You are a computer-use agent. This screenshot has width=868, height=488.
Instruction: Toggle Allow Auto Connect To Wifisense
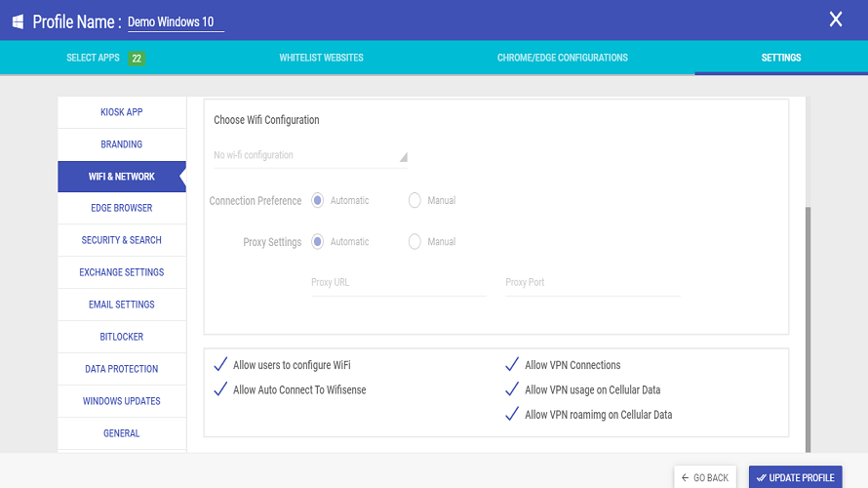click(219, 389)
